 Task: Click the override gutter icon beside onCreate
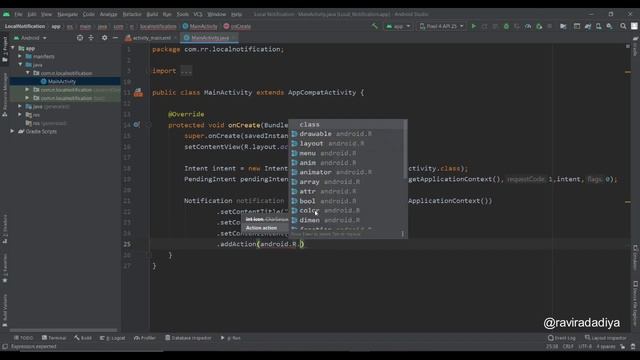tap(137, 124)
